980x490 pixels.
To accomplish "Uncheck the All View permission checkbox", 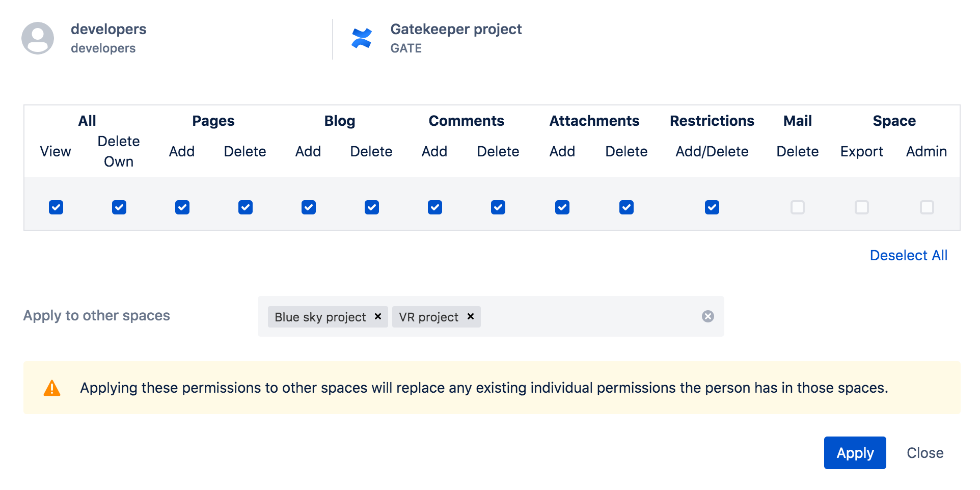I will tap(56, 207).
